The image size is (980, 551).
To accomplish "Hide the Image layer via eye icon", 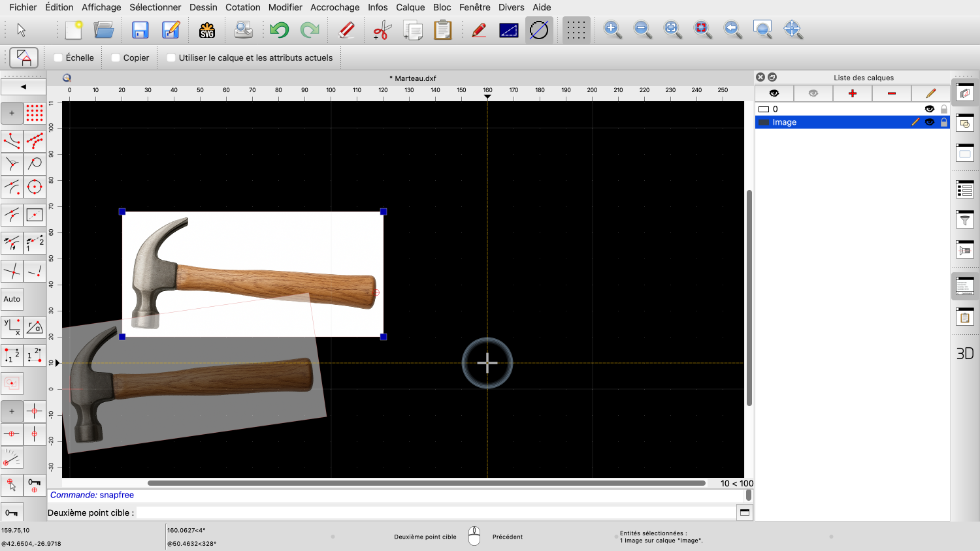I will pyautogui.click(x=929, y=122).
